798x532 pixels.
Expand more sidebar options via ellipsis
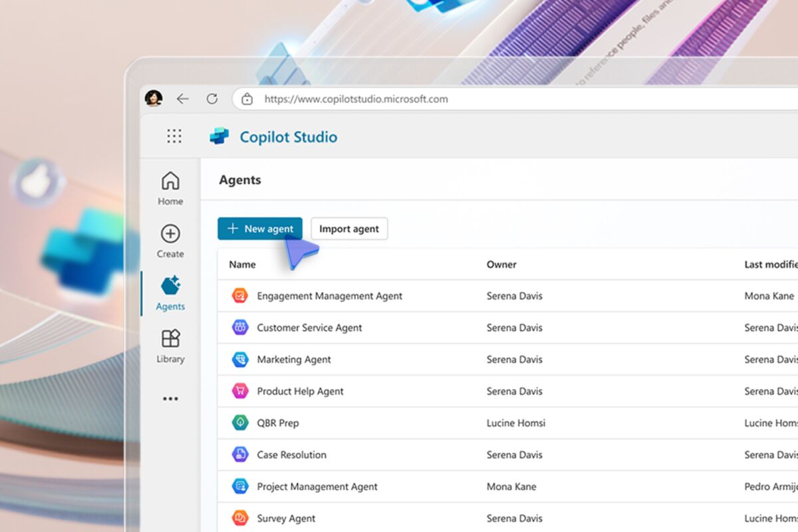click(170, 398)
